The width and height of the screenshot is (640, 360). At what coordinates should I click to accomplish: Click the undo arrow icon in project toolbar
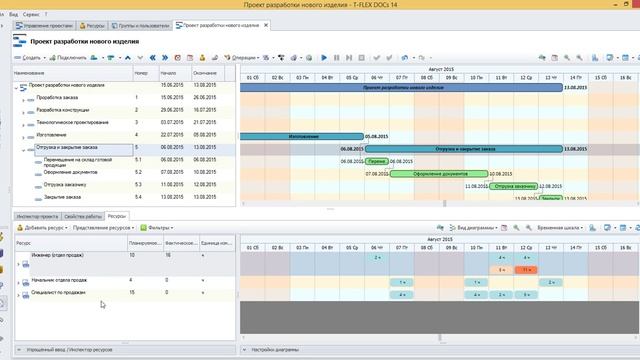(404, 58)
